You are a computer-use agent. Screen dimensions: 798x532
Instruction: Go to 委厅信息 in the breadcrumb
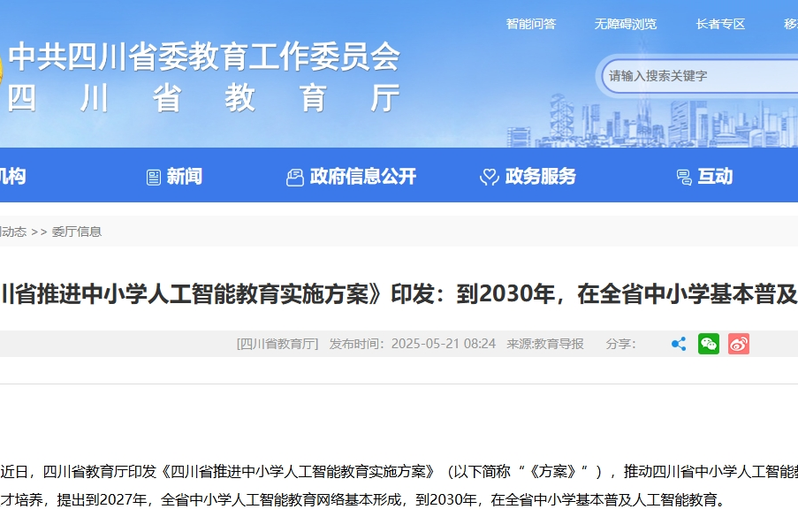point(77,232)
